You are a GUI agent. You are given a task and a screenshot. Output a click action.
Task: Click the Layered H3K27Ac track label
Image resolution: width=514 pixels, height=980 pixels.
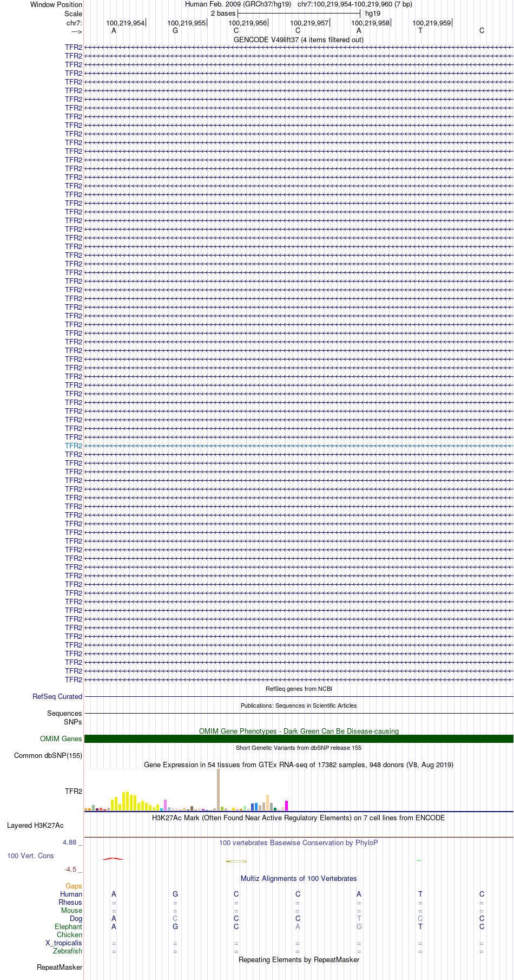(x=35, y=826)
